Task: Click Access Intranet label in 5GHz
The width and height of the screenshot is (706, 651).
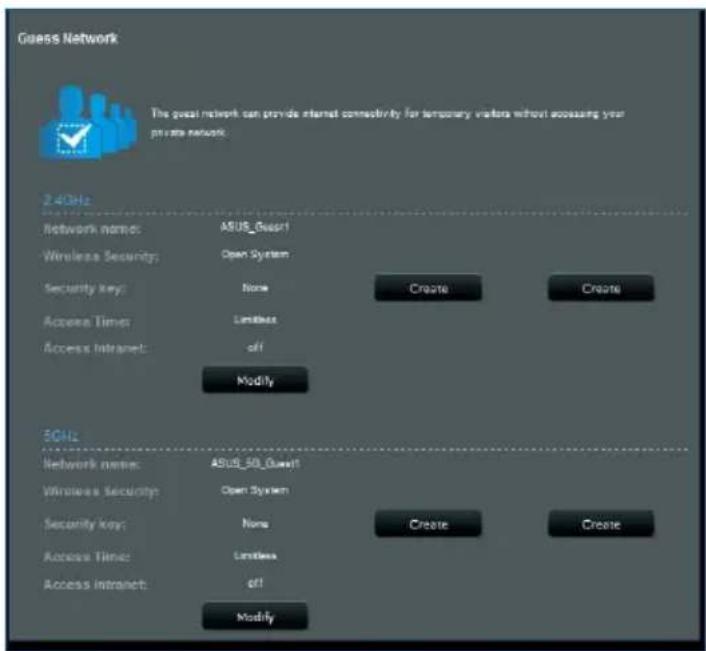Action: coord(95,585)
